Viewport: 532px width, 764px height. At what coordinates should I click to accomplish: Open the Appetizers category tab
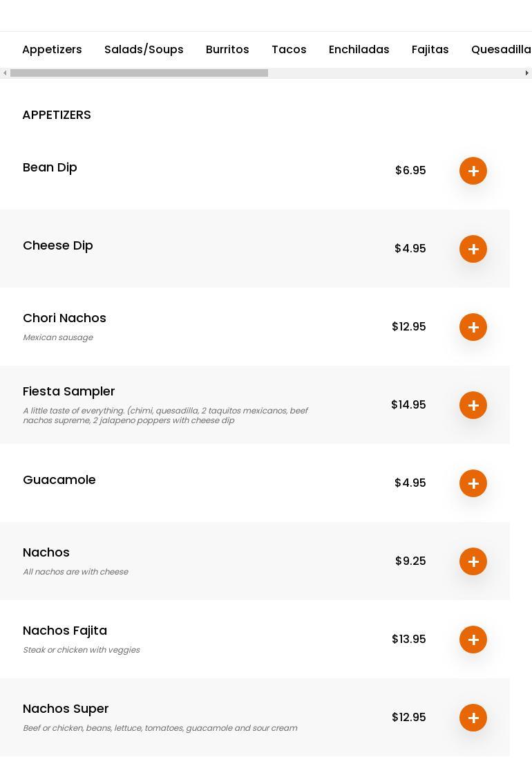click(x=52, y=50)
